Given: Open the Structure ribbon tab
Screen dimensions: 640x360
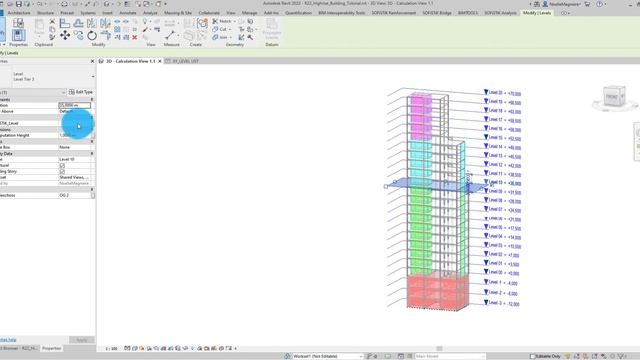Looking at the screenshot, I should 45,13.
